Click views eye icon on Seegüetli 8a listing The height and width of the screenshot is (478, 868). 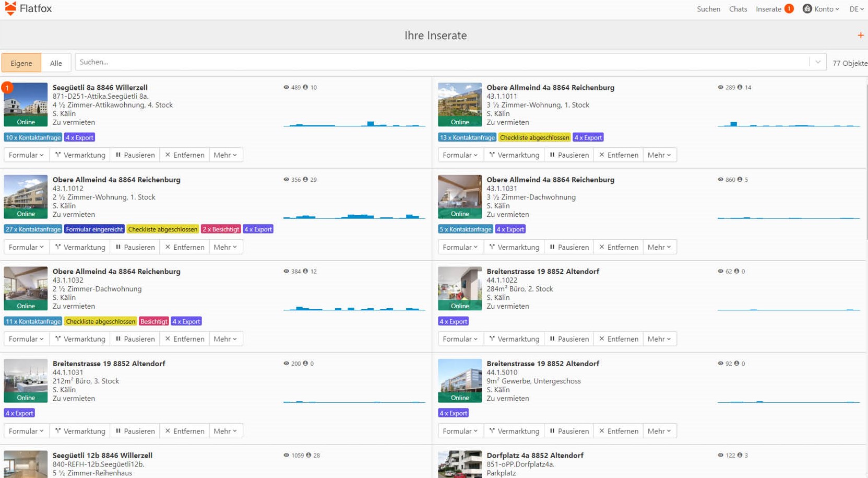coord(286,87)
